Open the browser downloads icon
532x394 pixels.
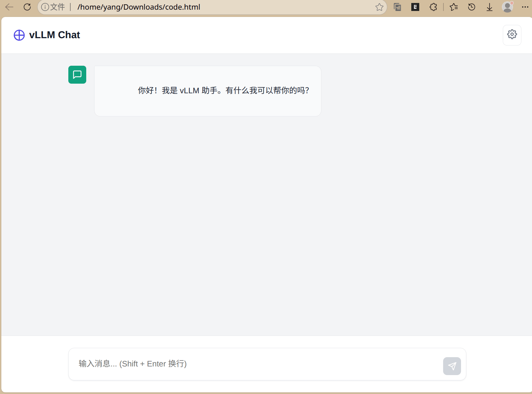click(489, 7)
